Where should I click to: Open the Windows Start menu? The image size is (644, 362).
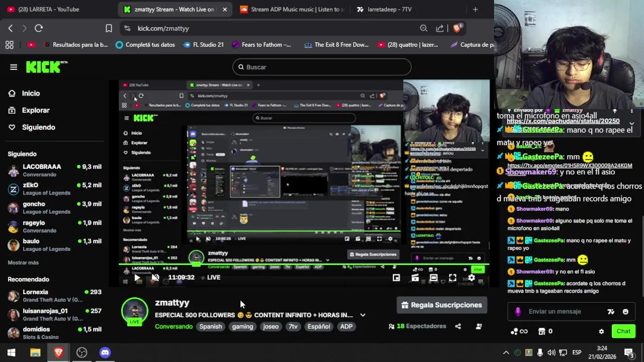pyautogui.click(x=12, y=352)
